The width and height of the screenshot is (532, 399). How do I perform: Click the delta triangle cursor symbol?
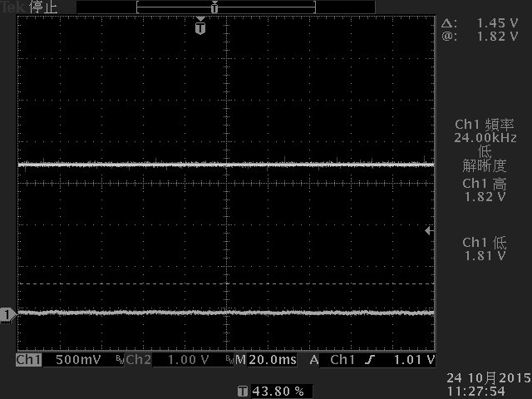(449, 23)
